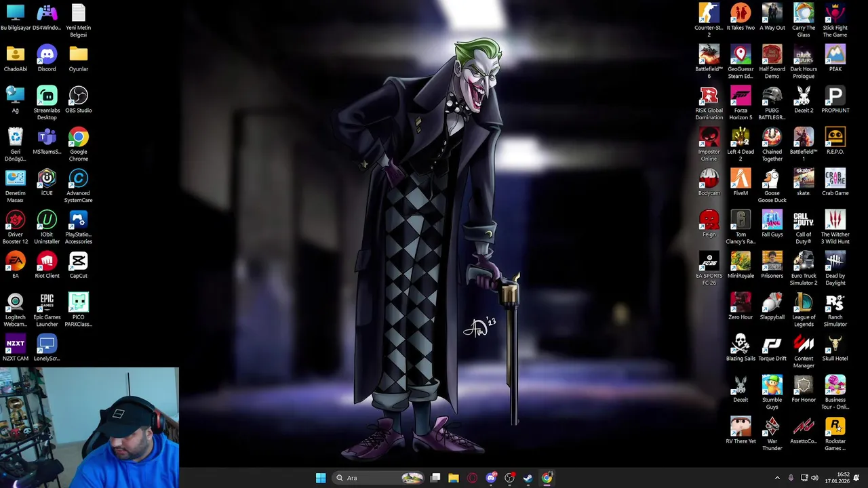Select Forza Horizon 5 shortcut
Viewport: 868px width, 488px height.
click(741, 104)
